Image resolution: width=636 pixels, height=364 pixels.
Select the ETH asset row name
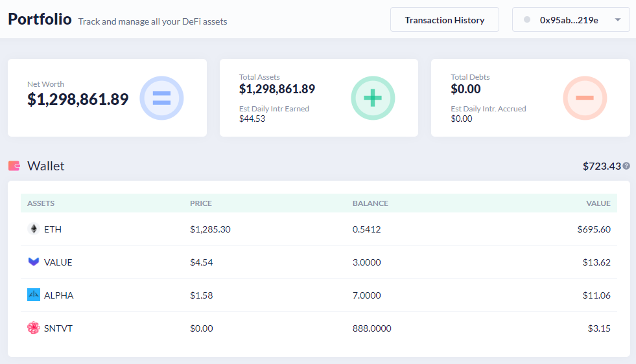tap(53, 229)
